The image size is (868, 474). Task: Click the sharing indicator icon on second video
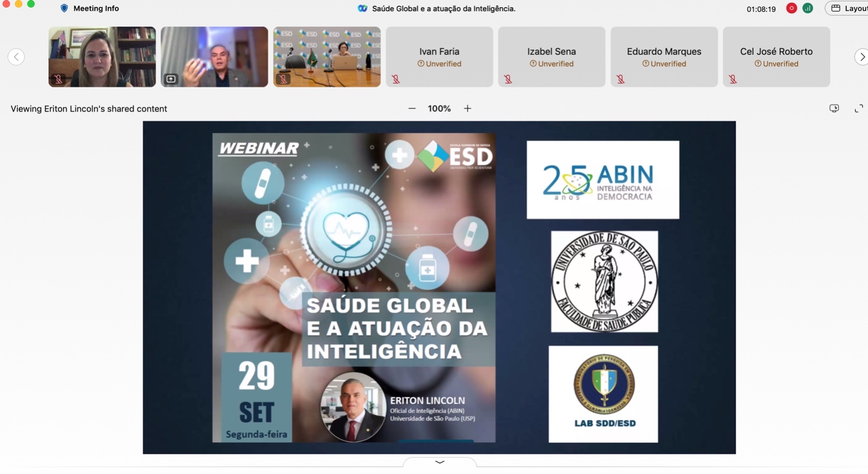(x=171, y=79)
